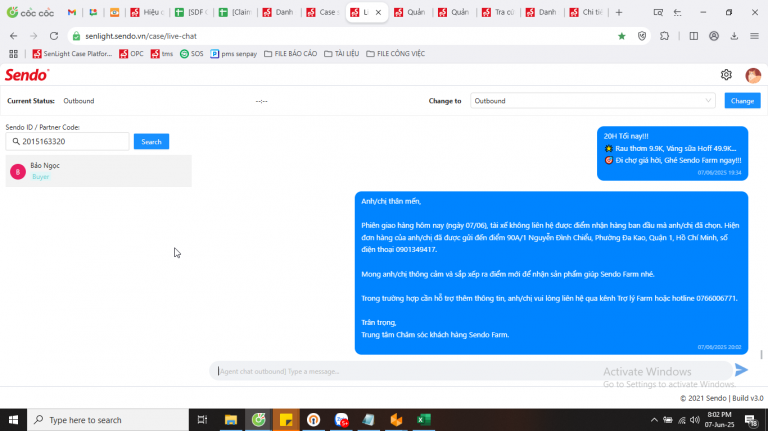Open Zalo from the taskbar

[341, 420]
